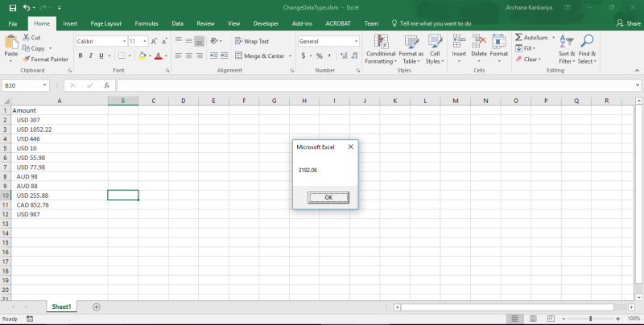Select the Format Painter brush
644x325 pixels.
pos(27,59)
